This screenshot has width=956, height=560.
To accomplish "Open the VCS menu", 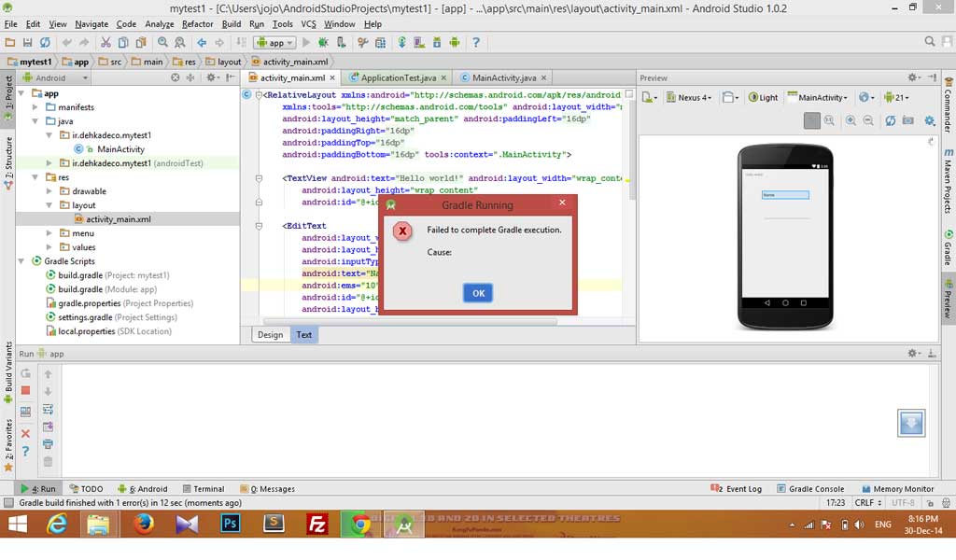I will tap(308, 24).
